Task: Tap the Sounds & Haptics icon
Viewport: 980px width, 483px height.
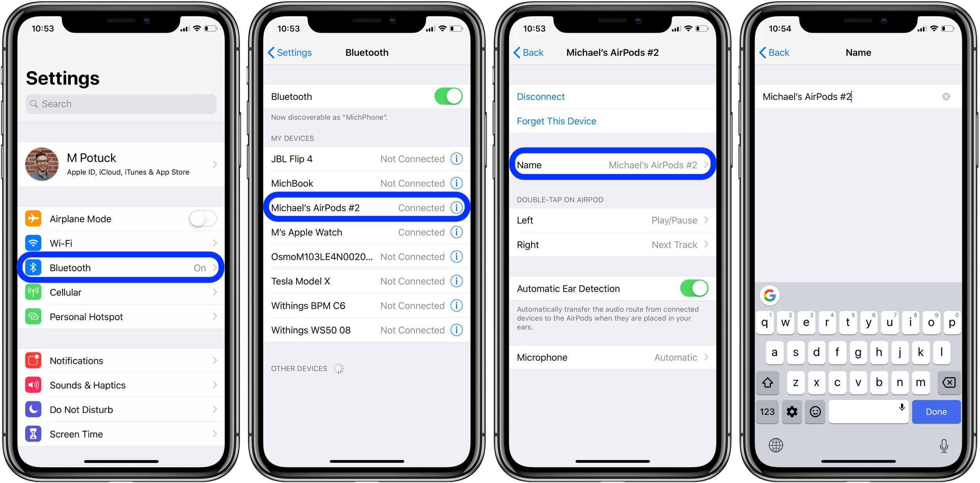Action: click(x=32, y=386)
